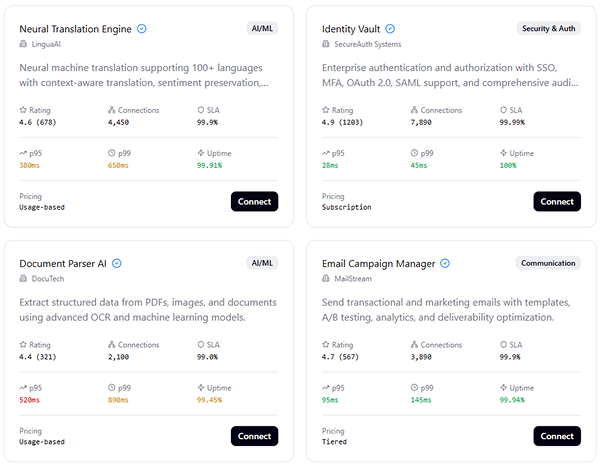
Task: Connect the Identity Vault service
Action: click(x=557, y=201)
